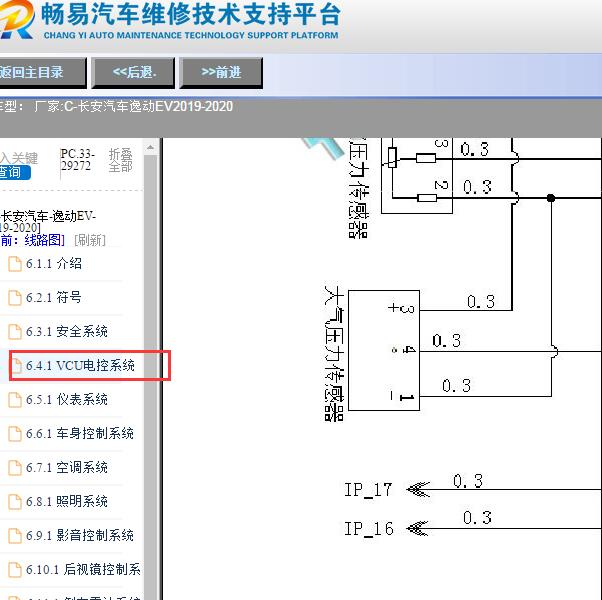Click the document icon beside 6.2.1 符号
This screenshot has width=602, height=600.
pos(15,298)
